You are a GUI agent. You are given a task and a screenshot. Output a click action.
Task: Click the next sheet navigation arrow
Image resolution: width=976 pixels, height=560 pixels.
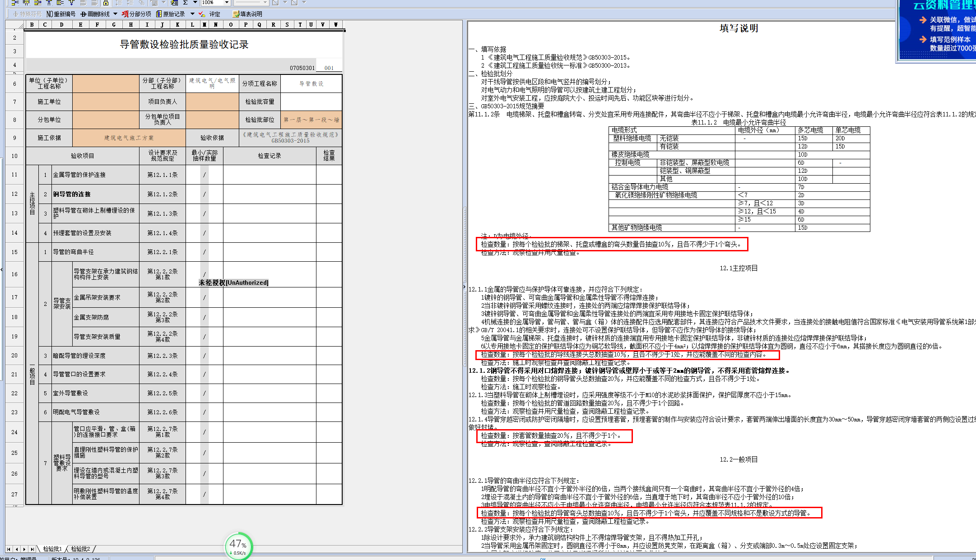click(24, 549)
